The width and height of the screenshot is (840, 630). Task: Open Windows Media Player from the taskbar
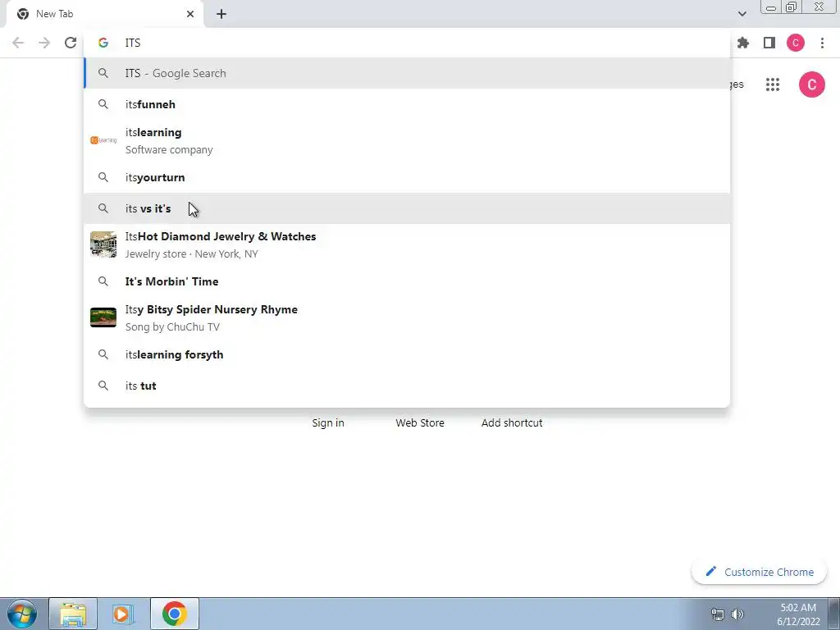[x=122, y=614]
